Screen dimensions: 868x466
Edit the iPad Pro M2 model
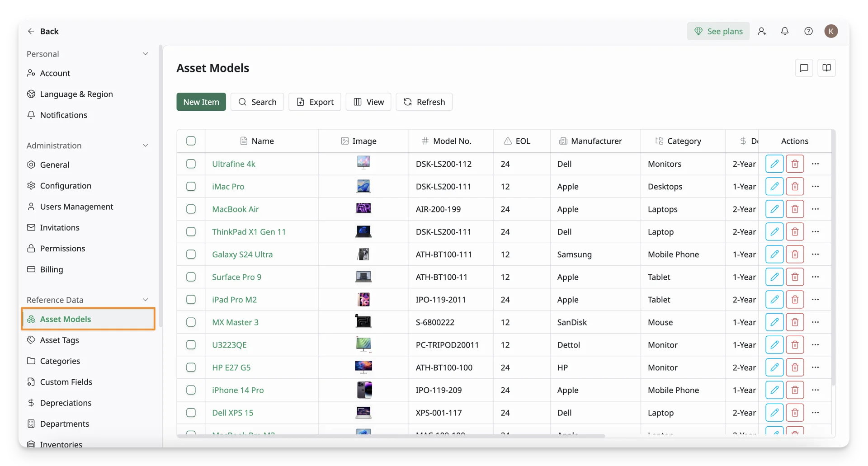(774, 299)
